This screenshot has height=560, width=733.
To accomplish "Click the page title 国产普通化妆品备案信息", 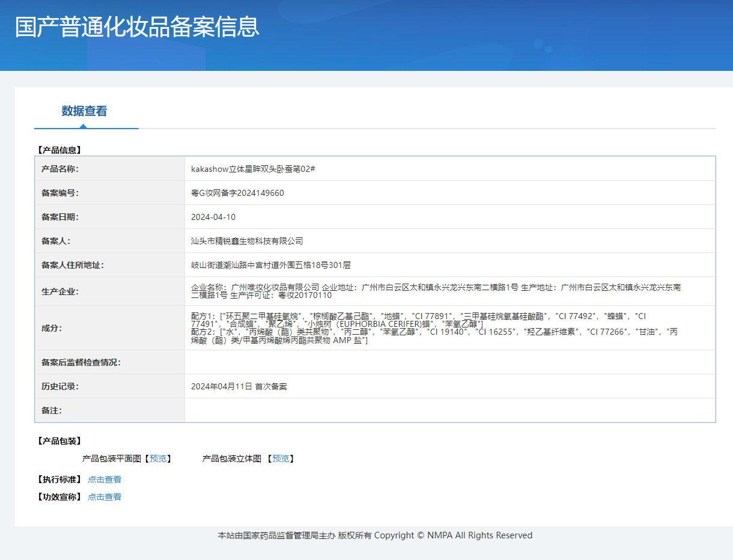I will 137,28.
